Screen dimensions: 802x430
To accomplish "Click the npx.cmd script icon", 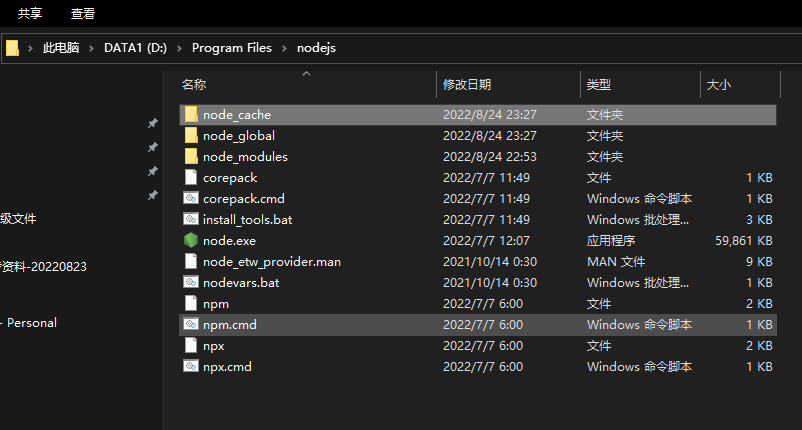I will tap(191, 366).
